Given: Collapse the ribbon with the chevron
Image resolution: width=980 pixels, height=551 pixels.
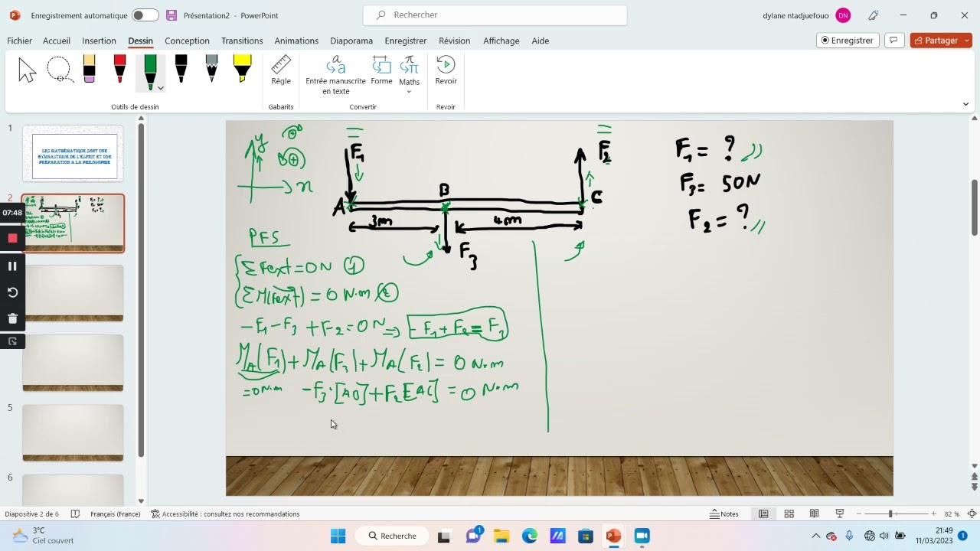Looking at the screenshot, I should 965,104.
